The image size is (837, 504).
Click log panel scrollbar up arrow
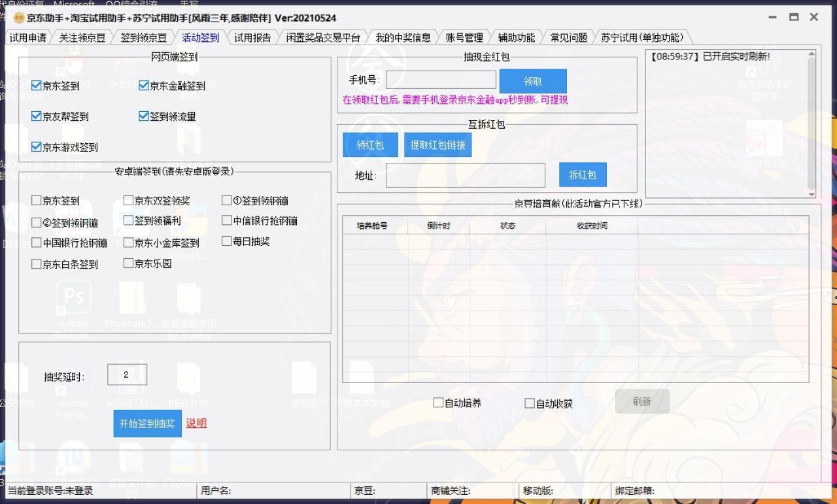pos(811,54)
